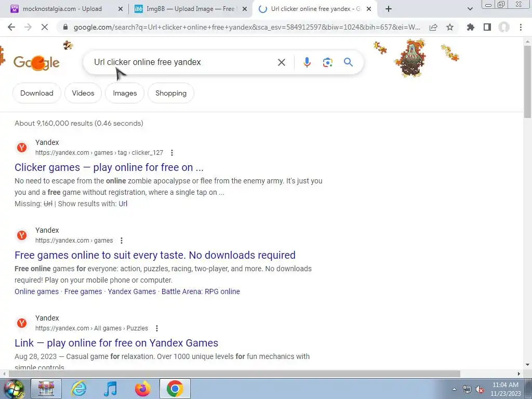Close the ImgBB Upload Image tab

coord(245,9)
